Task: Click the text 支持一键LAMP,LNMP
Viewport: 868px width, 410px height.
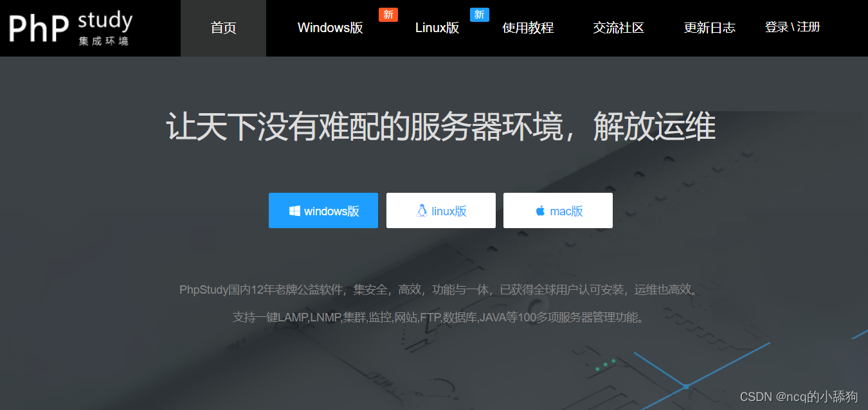Action: click(286, 317)
